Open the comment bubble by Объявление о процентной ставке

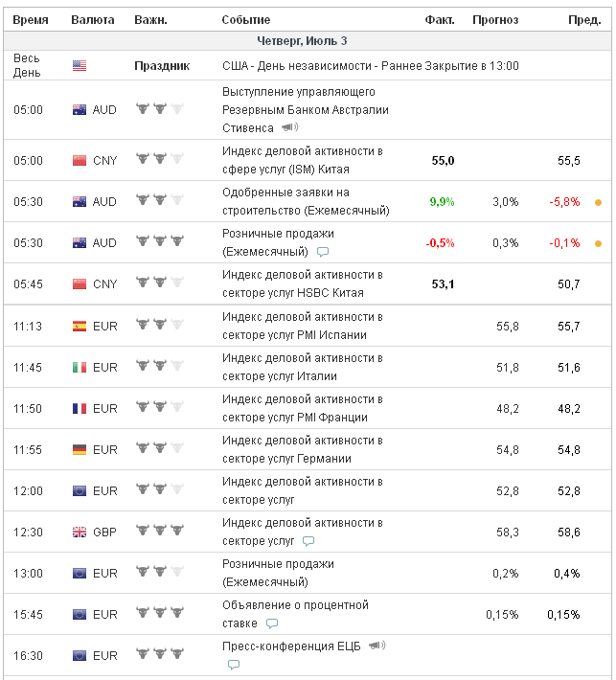272,623
